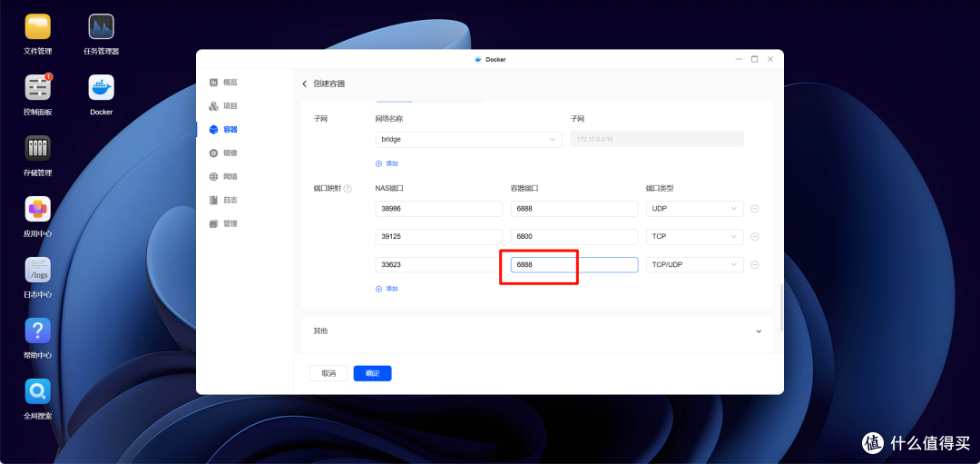Open the 控制面板 desktop icon
This screenshot has width=980, height=464.
pyautogui.click(x=37, y=87)
